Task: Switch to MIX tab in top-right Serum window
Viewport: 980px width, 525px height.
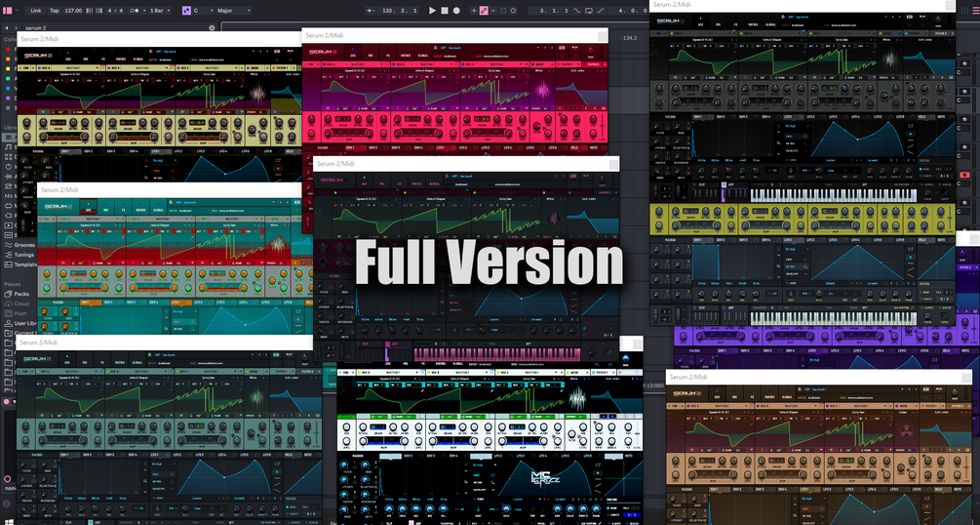Action: pyautogui.click(x=718, y=23)
